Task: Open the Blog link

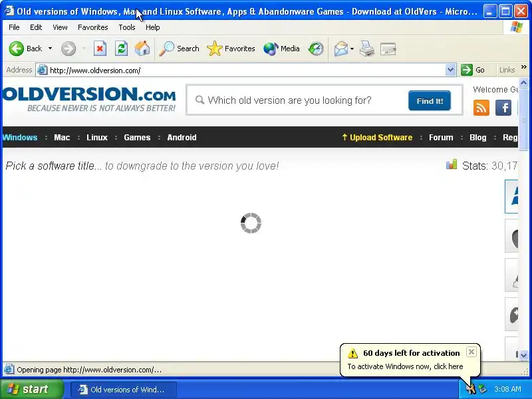Action: pyautogui.click(x=478, y=138)
